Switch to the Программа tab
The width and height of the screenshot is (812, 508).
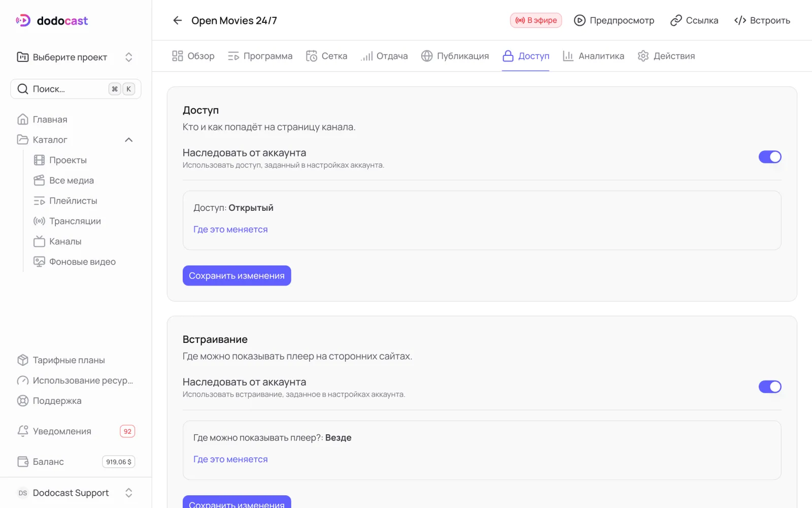point(260,56)
